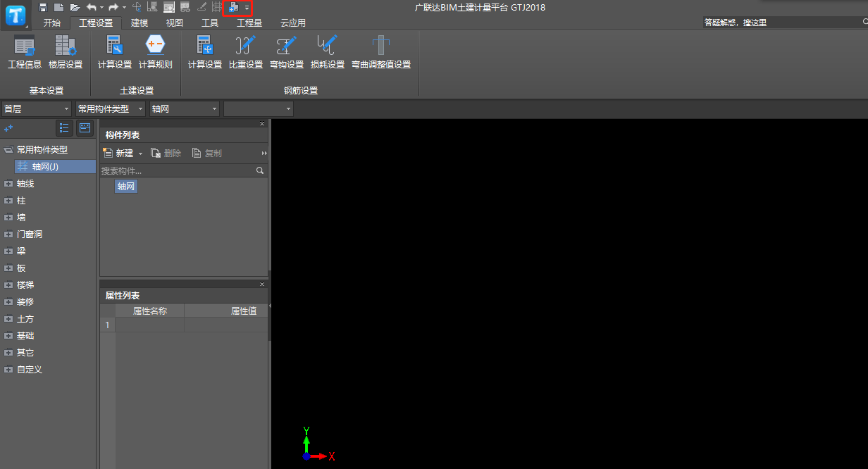The image size is (868, 469).
Task: Switch navigation panel to panel view
Action: [85, 128]
